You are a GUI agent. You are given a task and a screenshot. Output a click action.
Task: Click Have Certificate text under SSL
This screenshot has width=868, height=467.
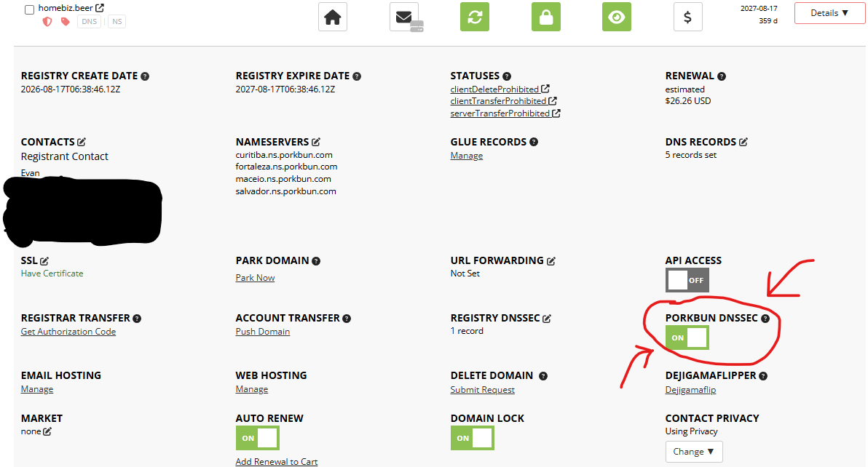[52, 274]
